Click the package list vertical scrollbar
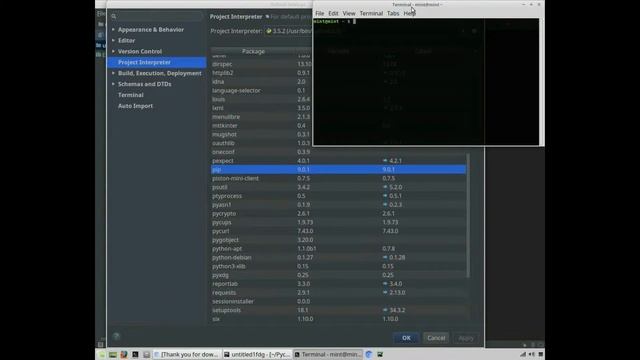The image size is (640, 360). click(x=468, y=216)
